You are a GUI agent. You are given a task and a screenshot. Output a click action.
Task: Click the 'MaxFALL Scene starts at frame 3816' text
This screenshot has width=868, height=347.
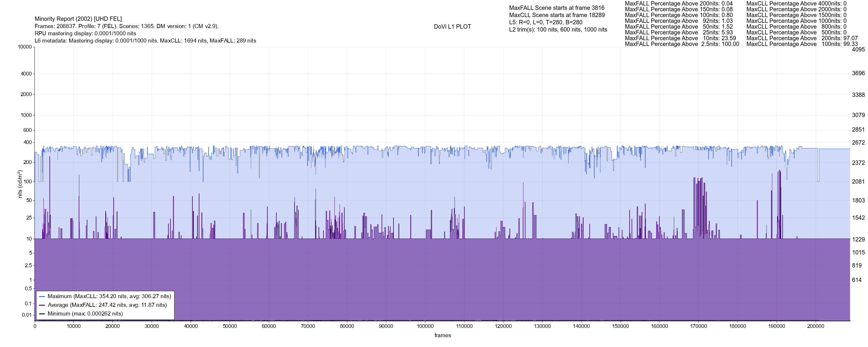coord(557,8)
